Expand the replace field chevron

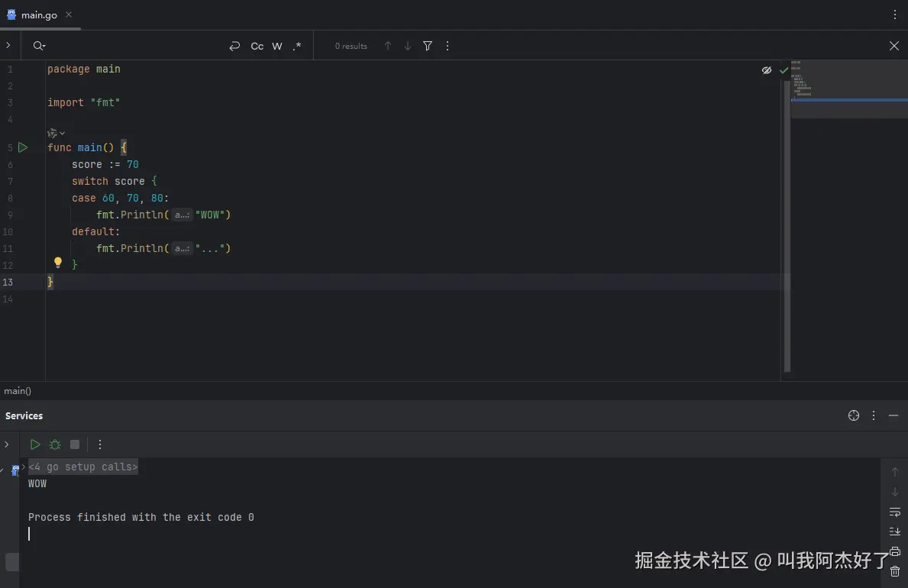(8, 45)
